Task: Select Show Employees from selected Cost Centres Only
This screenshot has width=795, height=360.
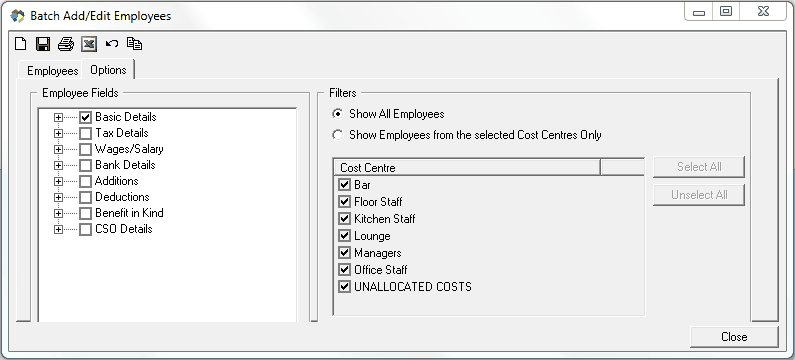Action: (337, 135)
